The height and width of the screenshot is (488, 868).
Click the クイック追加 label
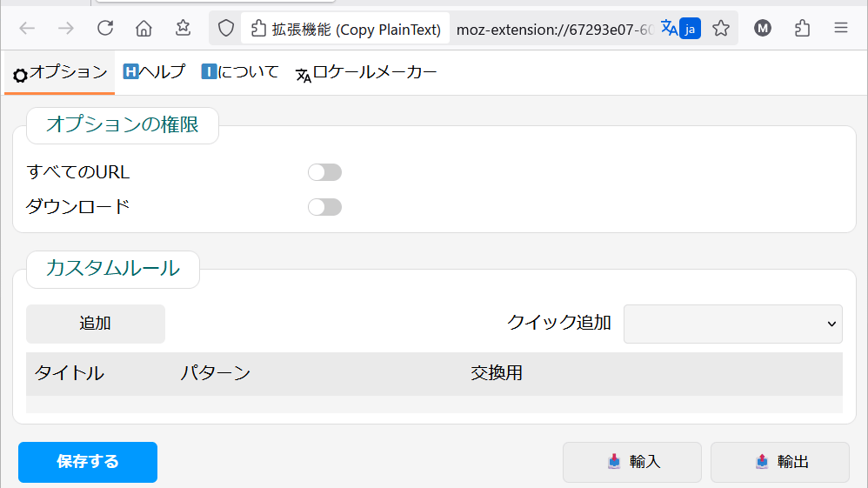click(558, 323)
